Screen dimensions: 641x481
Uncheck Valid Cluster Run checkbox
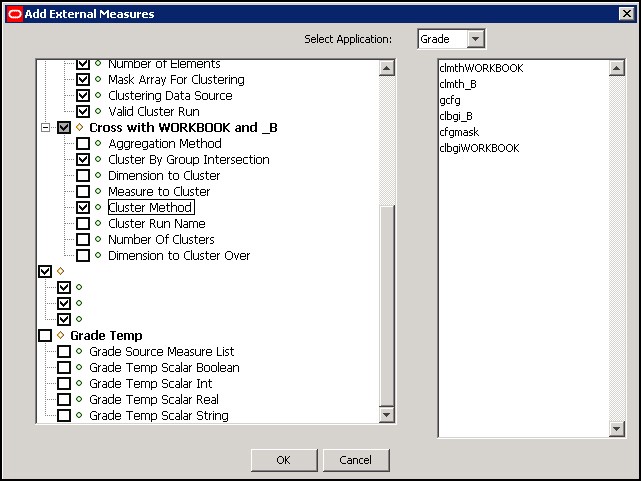click(83, 111)
